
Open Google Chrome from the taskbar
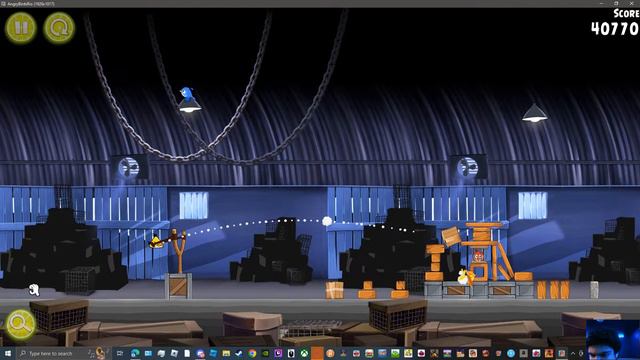pos(252,353)
